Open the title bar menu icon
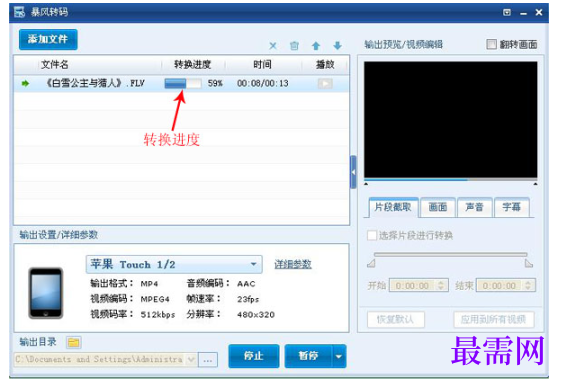The image size is (563, 382). 507,13
